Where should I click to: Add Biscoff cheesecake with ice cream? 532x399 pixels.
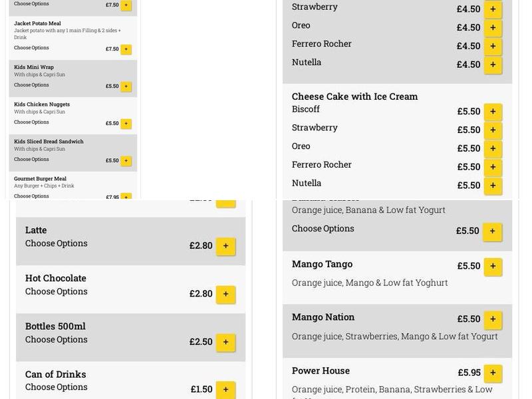click(492, 112)
